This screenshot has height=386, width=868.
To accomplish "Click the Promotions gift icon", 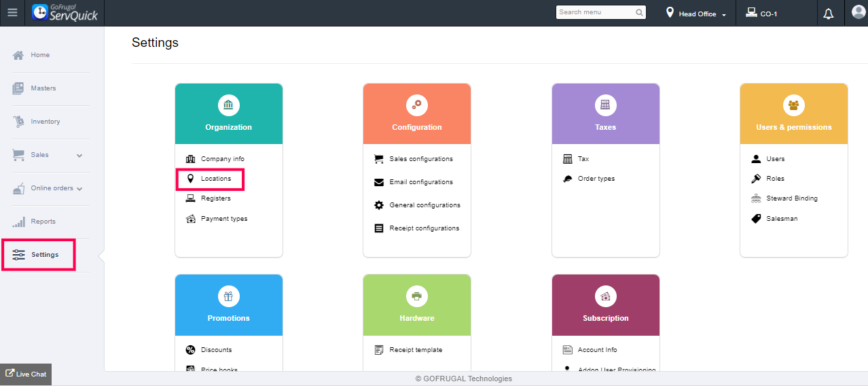I will [228, 296].
